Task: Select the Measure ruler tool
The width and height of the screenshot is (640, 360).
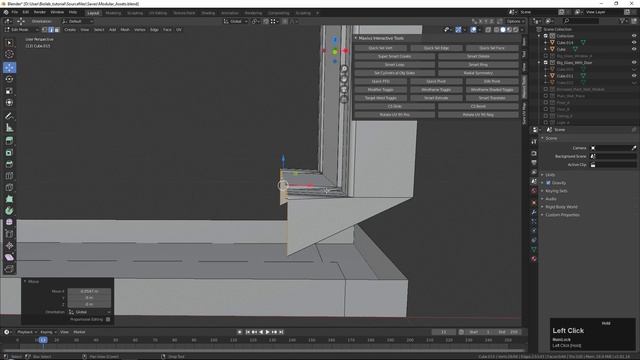Action: pyautogui.click(x=9, y=128)
